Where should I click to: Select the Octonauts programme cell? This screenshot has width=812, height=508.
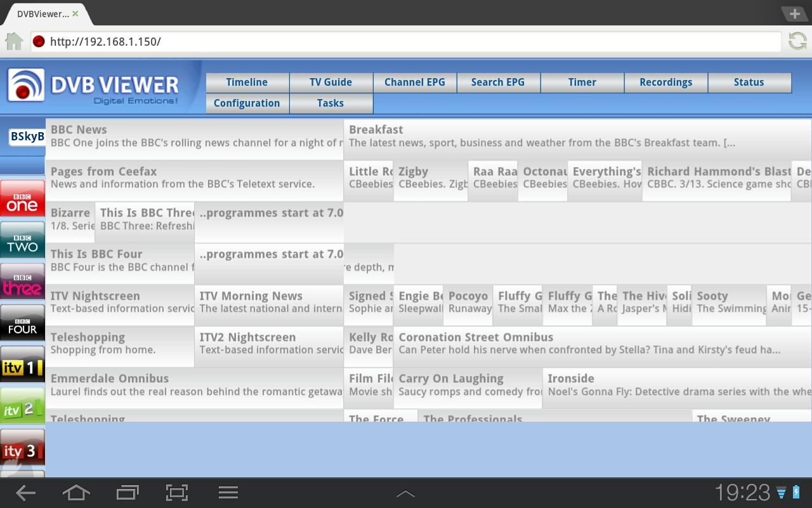tap(543, 180)
